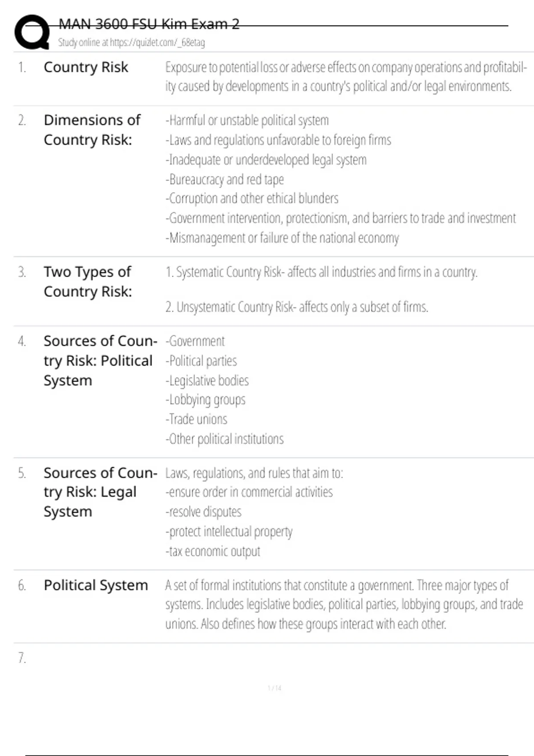The height and width of the screenshot is (756, 534).
Task: Select the Trade unions list entry
Action: [196, 419]
